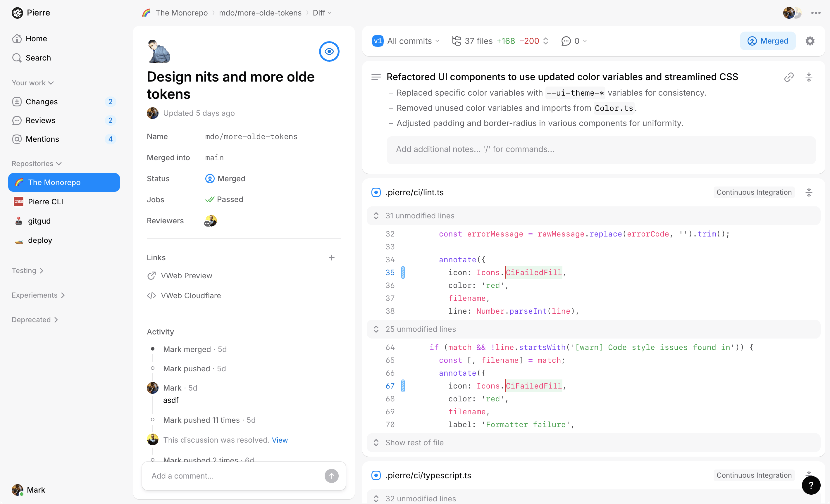830x504 pixels.
Task: Open the three-dot more options menu
Action: tap(815, 13)
